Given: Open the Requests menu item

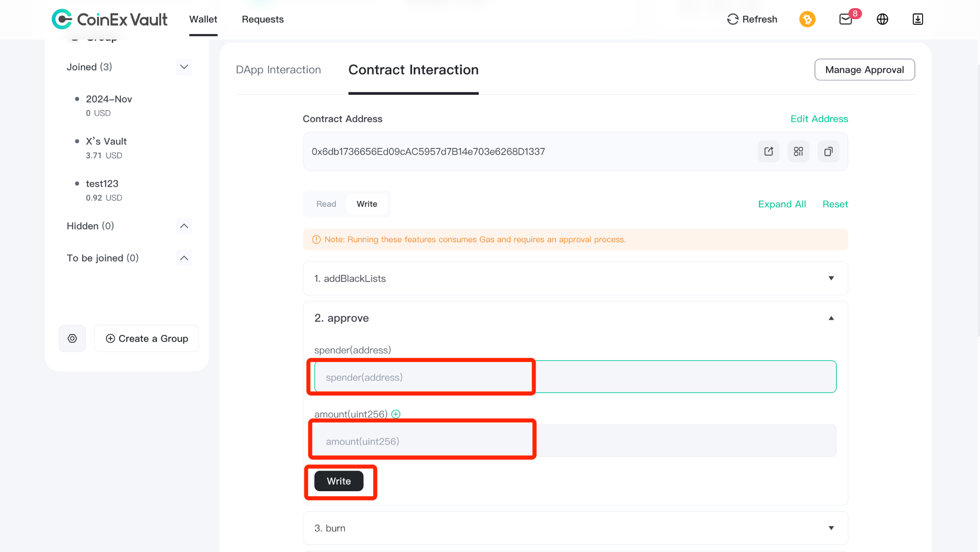Looking at the screenshot, I should pos(263,19).
